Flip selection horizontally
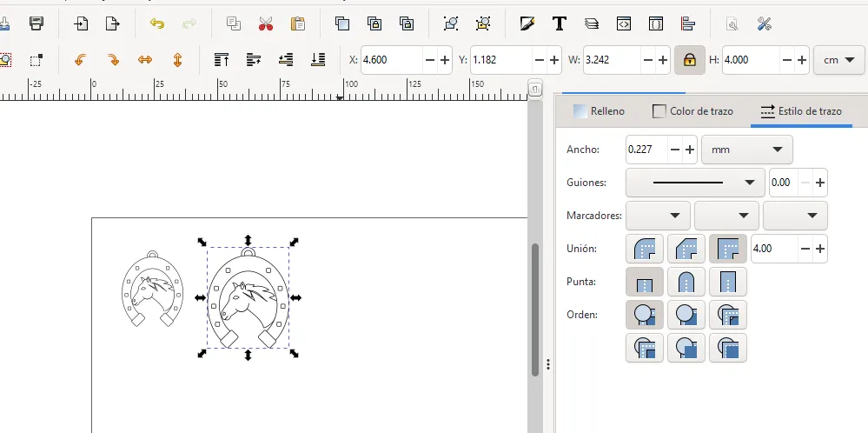Screen dimensions: 868x433 145,60
